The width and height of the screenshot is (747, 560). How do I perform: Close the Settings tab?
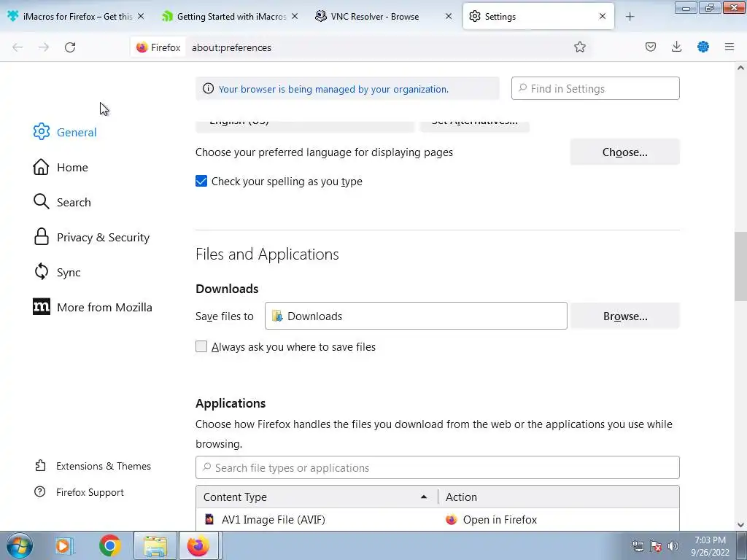[602, 16]
